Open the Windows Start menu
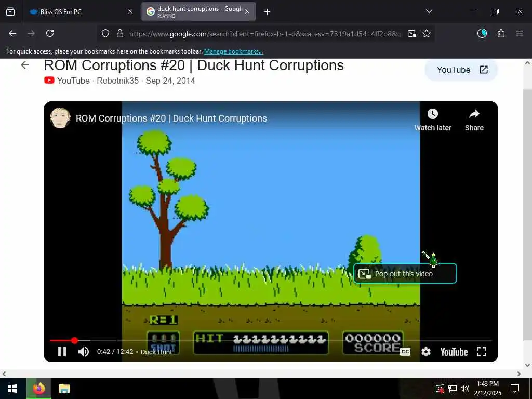532x399 pixels. [x=13, y=389]
